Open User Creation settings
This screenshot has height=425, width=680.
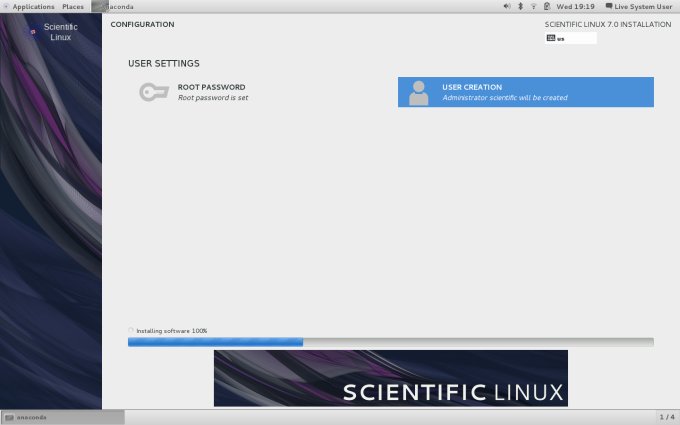[526, 92]
